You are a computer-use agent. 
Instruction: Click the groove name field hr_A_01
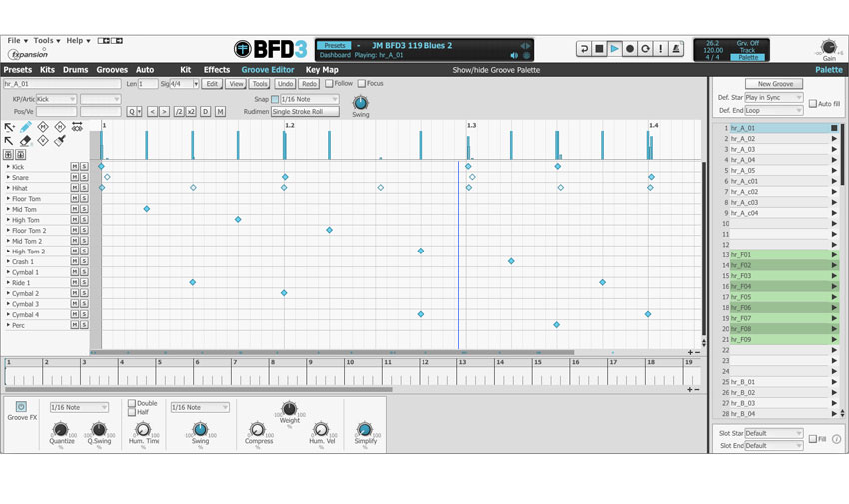click(x=62, y=84)
